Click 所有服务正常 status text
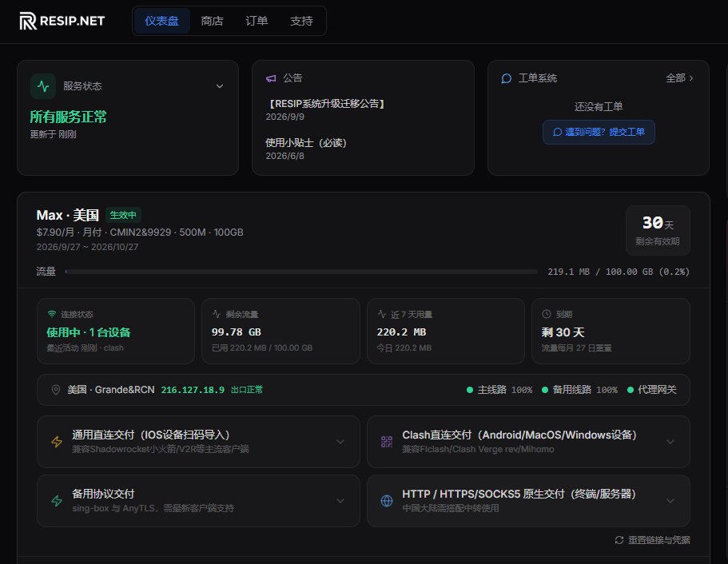728x564 pixels. (68, 117)
